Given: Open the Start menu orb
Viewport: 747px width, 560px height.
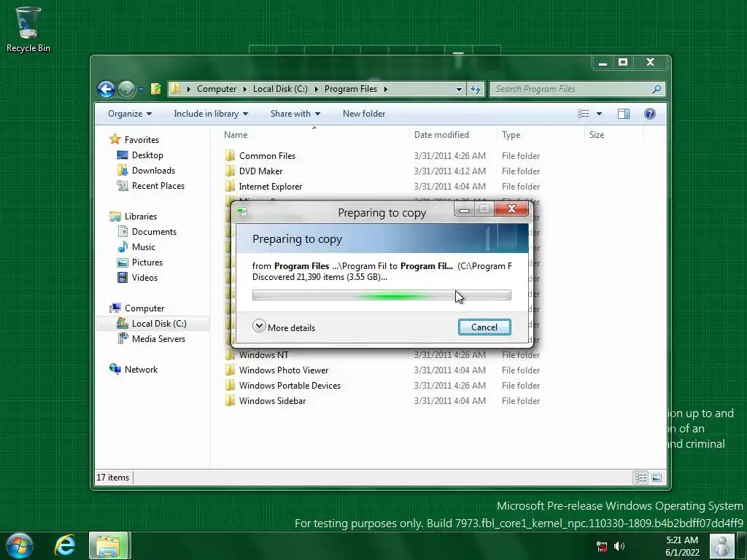Looking at the screenshot, I should click(x=20, y=545).
